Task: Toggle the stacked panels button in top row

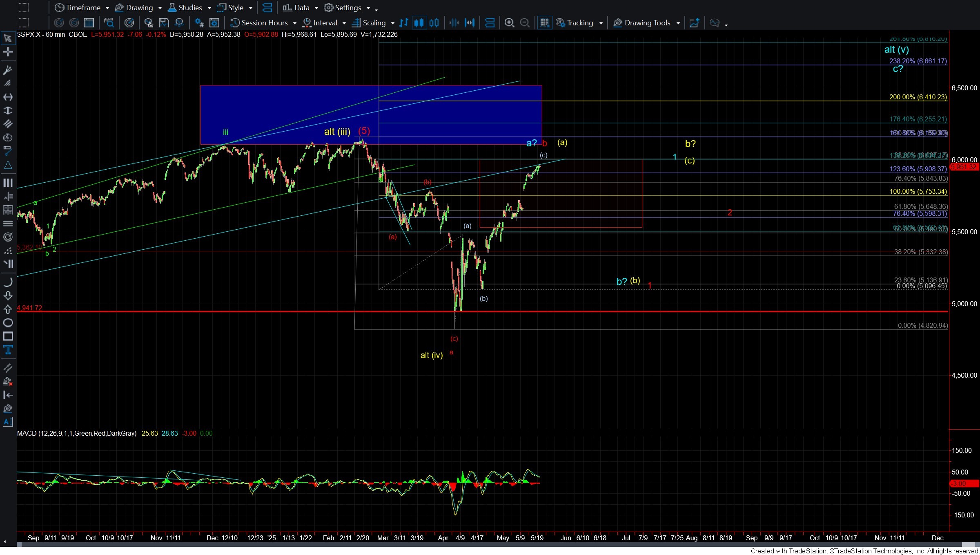Action: tap(267, 8)
